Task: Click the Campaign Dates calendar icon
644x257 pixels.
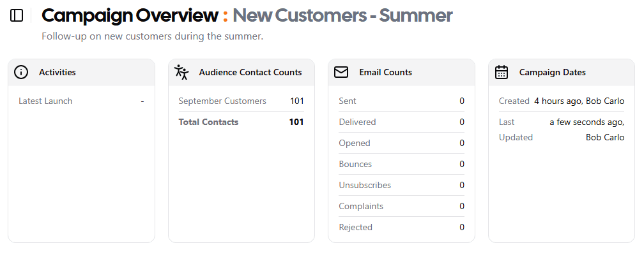Action: 501,72
